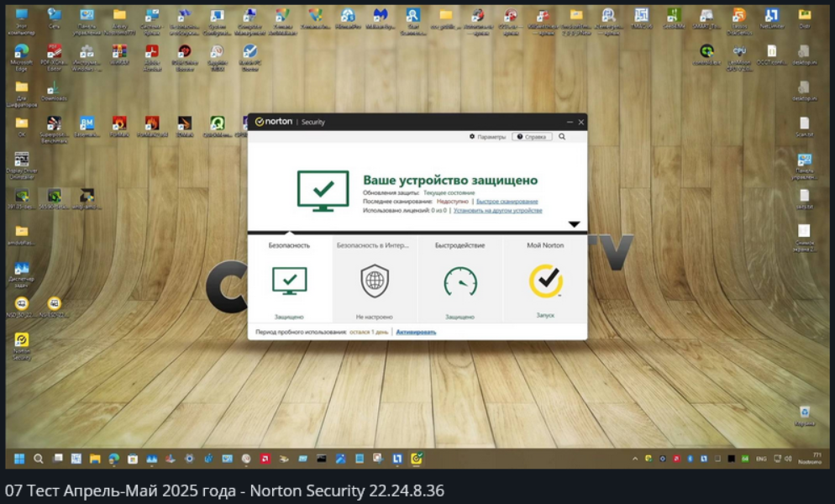Expand the black triangle arrow in Norton status panel
Screen dimensions: 835x504
point(574,224)
